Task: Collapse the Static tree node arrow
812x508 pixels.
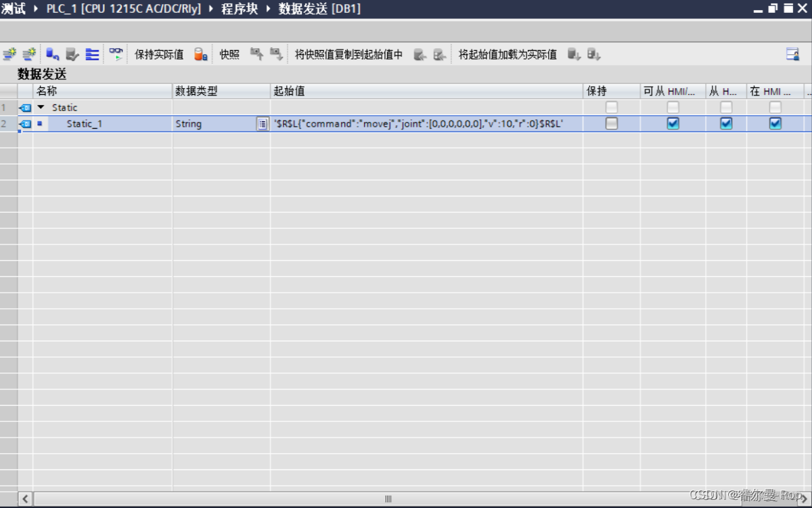Action: [41, 107]
